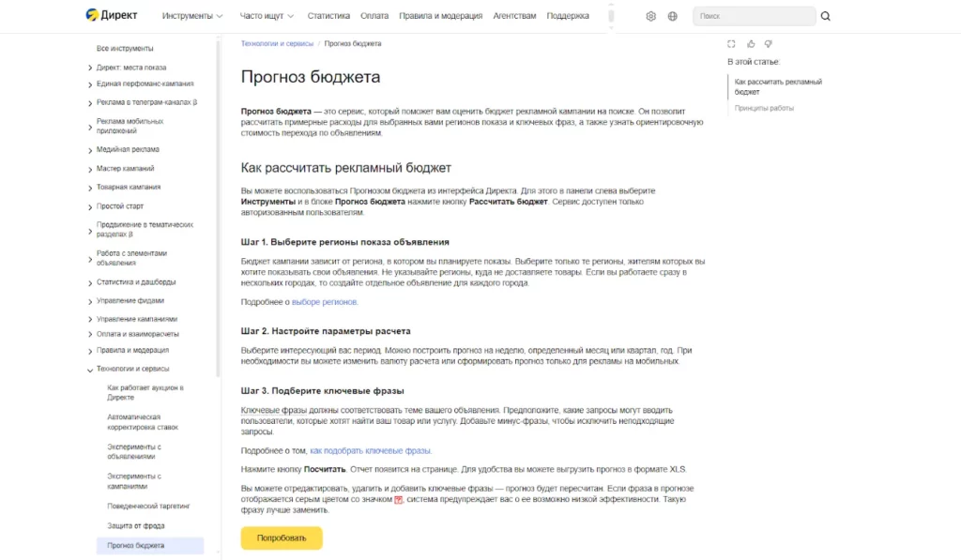
Task: Open Защита от фрода page
Action: tap(135, 525)
